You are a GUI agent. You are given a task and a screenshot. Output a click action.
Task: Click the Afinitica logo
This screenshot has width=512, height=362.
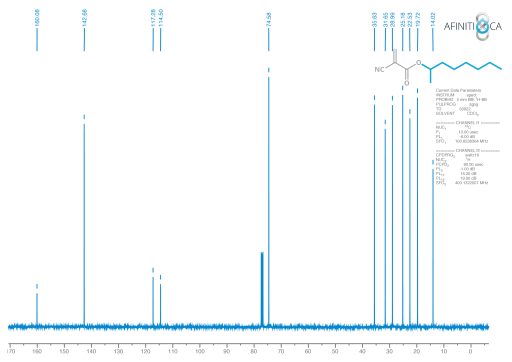pyautogui.click(x=473, y=26)
